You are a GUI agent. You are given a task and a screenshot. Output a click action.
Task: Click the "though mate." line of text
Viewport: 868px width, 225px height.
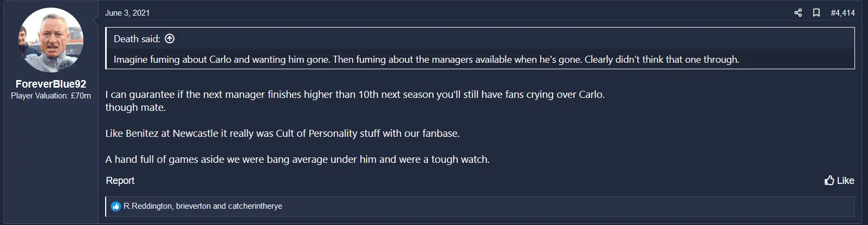click(x=135, y=108)
